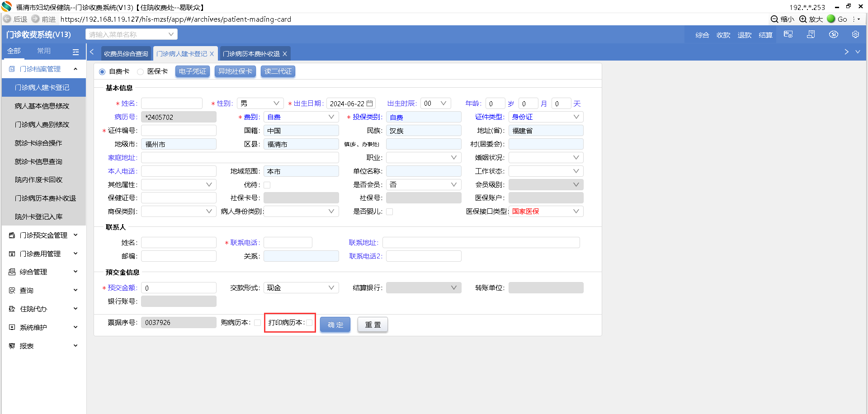The height and width of the screenshot is (414, 868).
Task: Click the 缩小 zoom out magnifier icon
Action: pyautogui.click(x=774, y=19)
